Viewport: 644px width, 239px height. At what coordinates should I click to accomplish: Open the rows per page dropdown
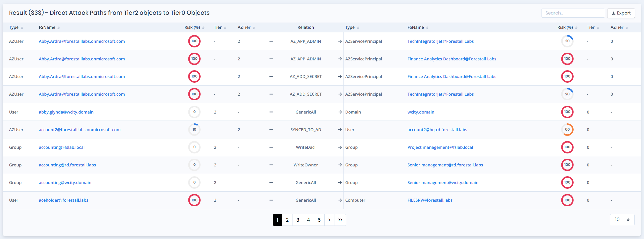click(622, 220)
